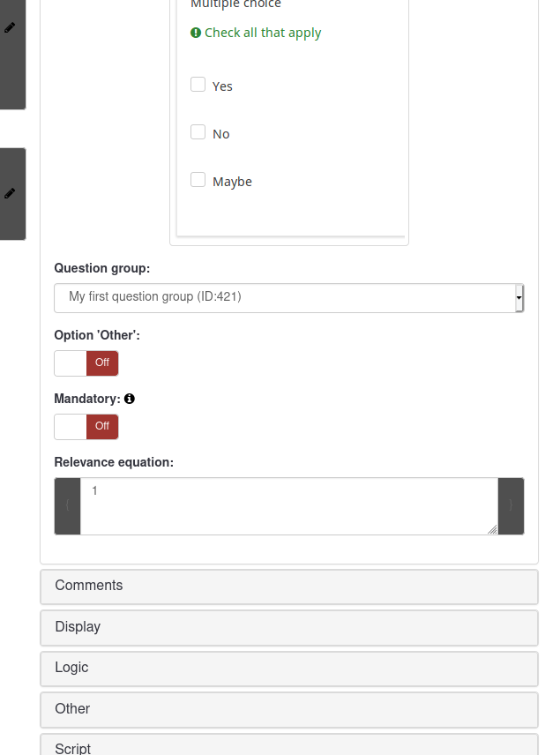This screenshot has height=755, width=560.
Task: Open the Question group dropdown
Action: point(289,298)
